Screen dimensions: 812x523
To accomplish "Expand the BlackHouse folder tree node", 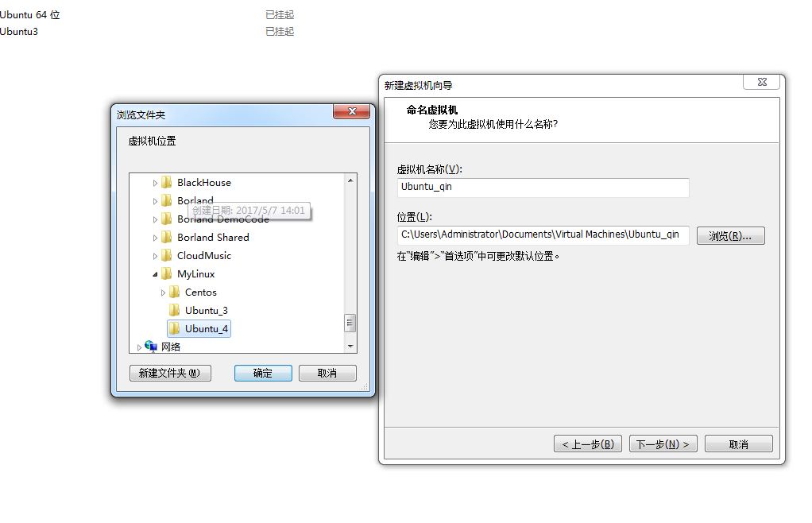I will [155, 183].
